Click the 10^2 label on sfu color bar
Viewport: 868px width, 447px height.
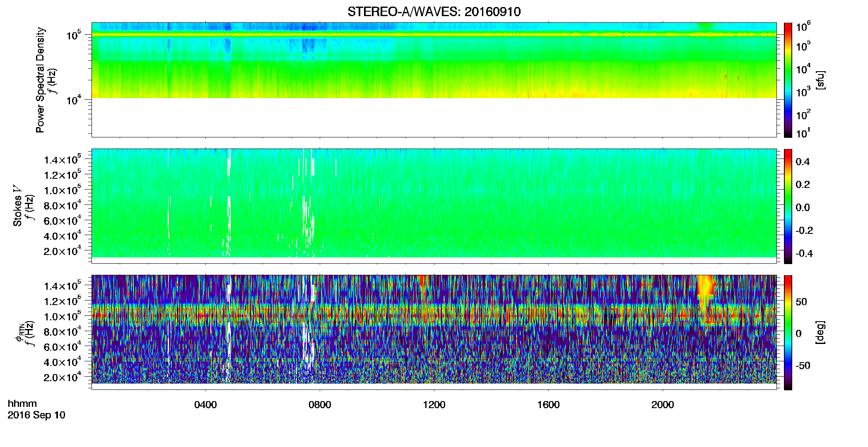(x=803, y=114)
